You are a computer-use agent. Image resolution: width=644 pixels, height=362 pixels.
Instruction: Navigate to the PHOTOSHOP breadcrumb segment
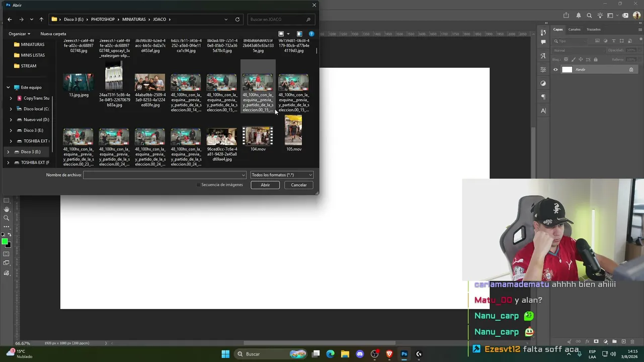[103, 19]
